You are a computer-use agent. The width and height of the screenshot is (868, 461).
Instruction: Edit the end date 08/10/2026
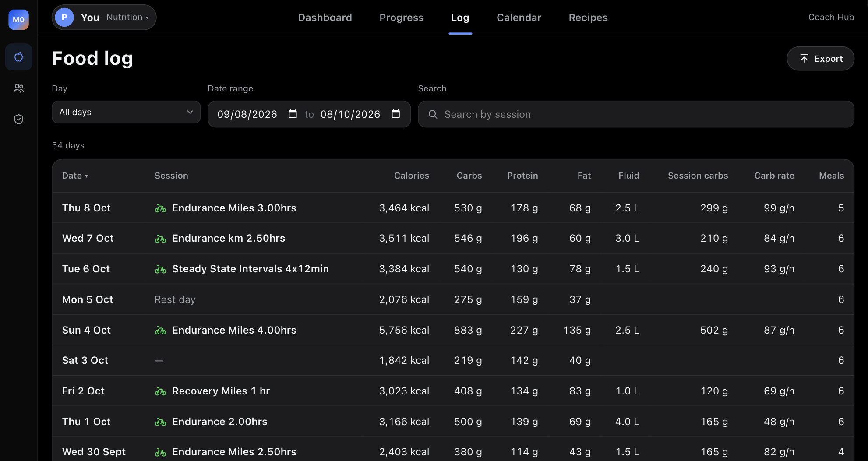tap(350, 114)
